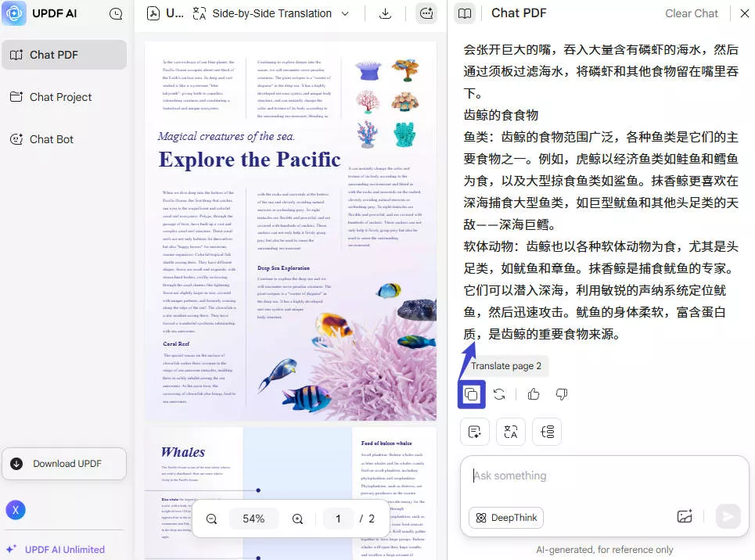Click Download UPDF button
755x560 pixels.
(x=64, y=464)
